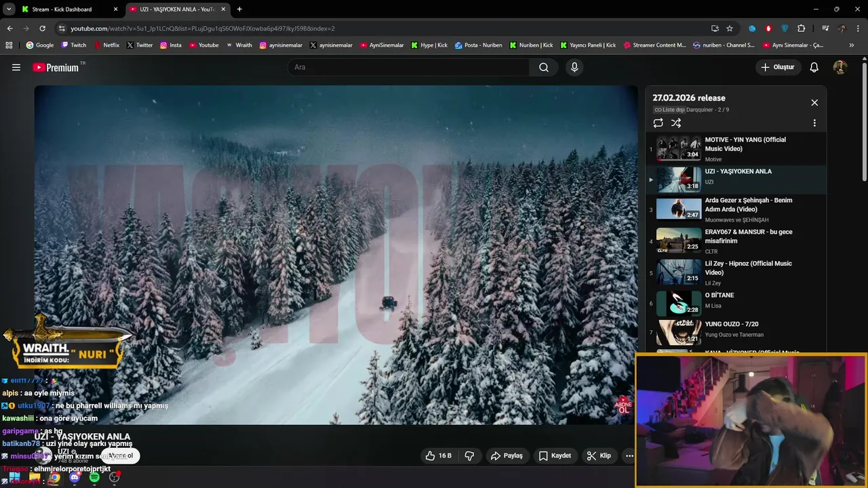Open File Explorer from taskbar

pos(35,477)
